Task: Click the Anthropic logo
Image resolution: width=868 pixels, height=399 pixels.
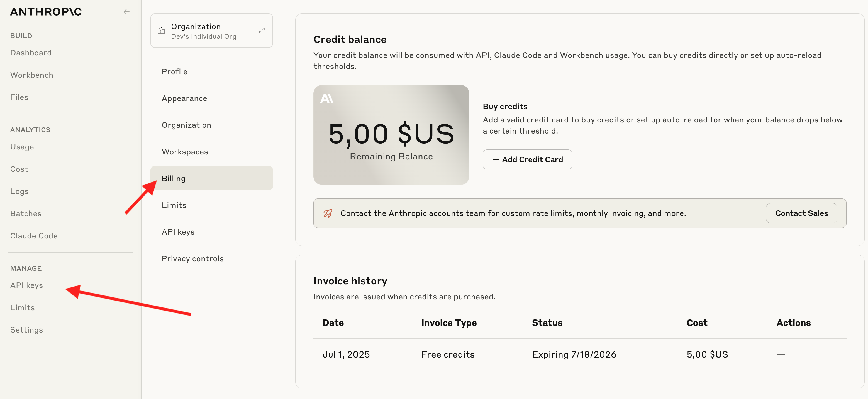Action: click(46, 12)
